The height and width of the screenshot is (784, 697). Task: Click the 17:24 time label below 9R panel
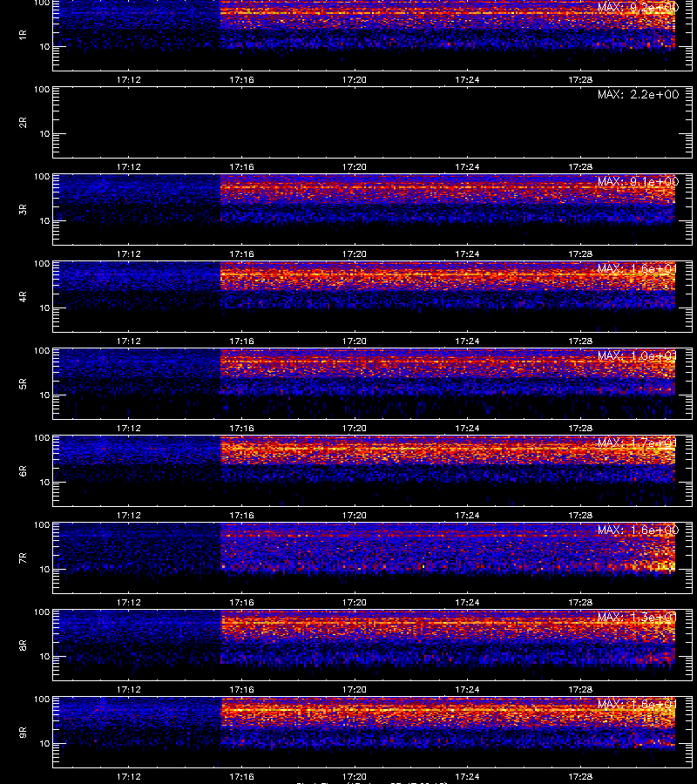click(x=468, y=777)
